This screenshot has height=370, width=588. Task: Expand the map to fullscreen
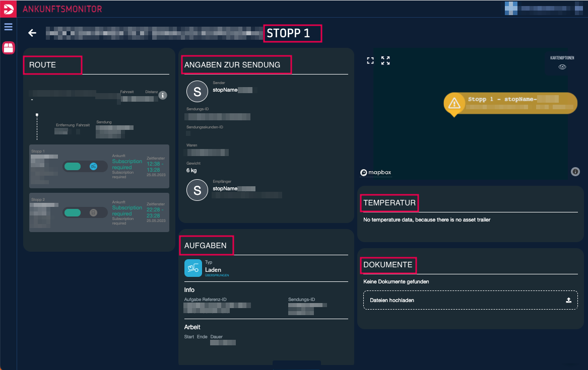(x=385, y=61)
